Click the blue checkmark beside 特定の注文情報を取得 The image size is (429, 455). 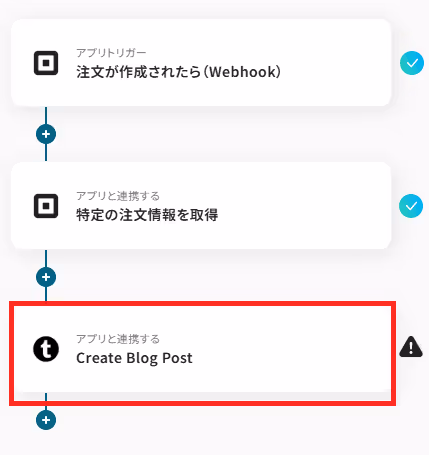411,206
